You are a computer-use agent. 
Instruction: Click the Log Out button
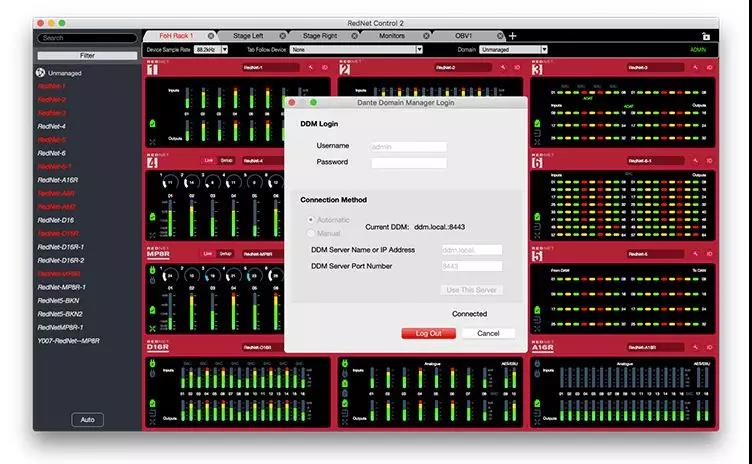point(429,333)
